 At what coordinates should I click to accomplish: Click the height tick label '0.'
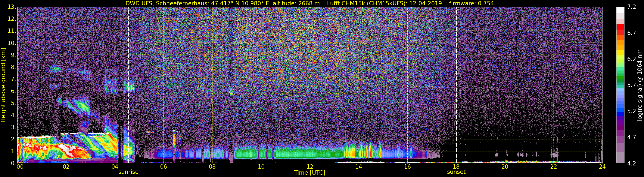pos(13,163)
